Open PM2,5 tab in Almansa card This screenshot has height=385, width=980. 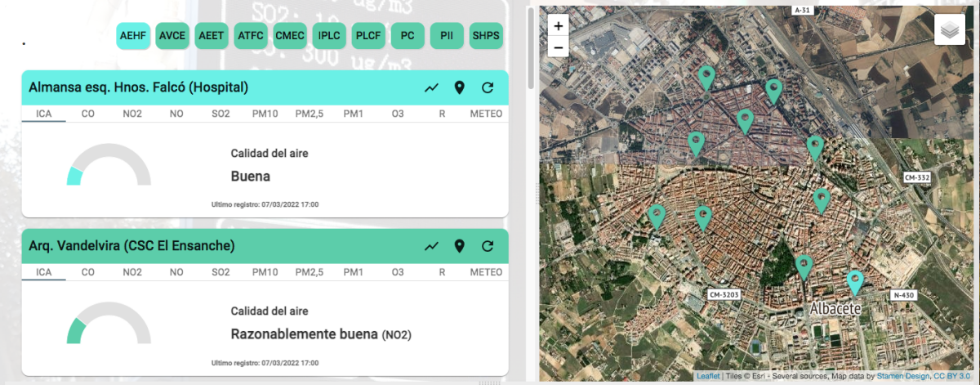(310, 113)
